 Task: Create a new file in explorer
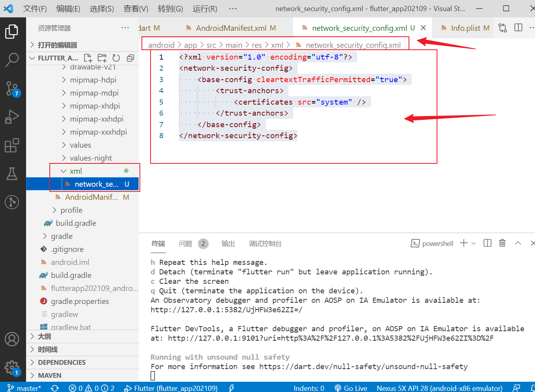pos(88,58)
